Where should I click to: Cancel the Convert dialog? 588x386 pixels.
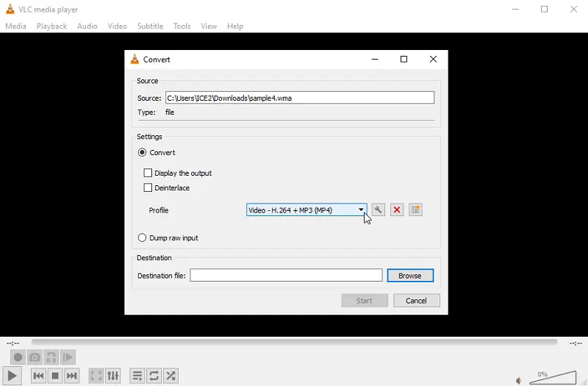(x=416, y=301)
